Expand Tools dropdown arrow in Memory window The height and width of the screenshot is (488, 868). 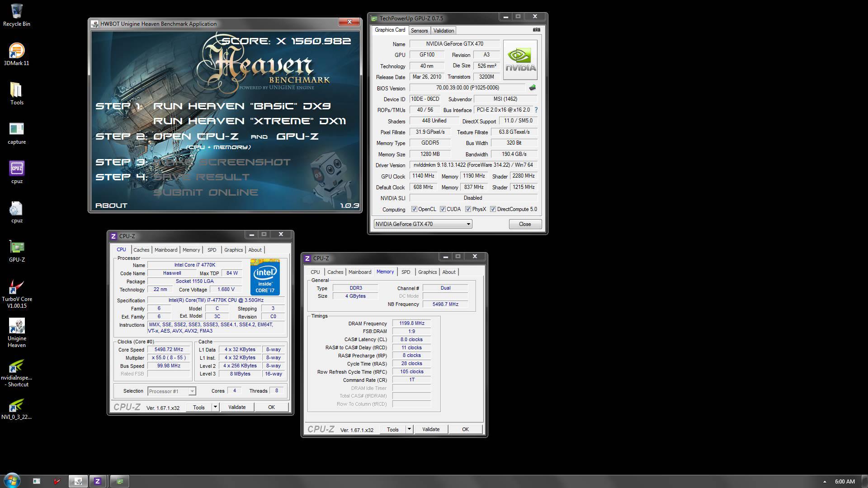click(409, 429)
